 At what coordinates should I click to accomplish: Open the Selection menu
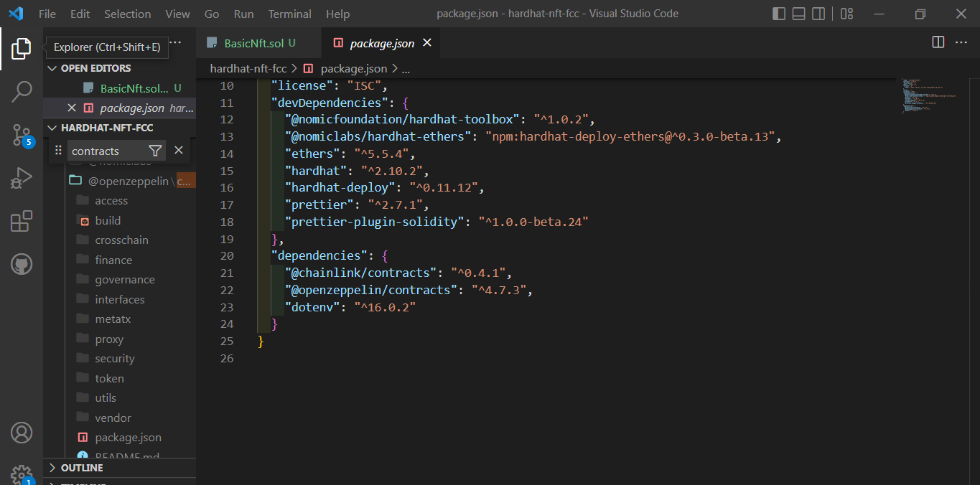click(128, 14)
